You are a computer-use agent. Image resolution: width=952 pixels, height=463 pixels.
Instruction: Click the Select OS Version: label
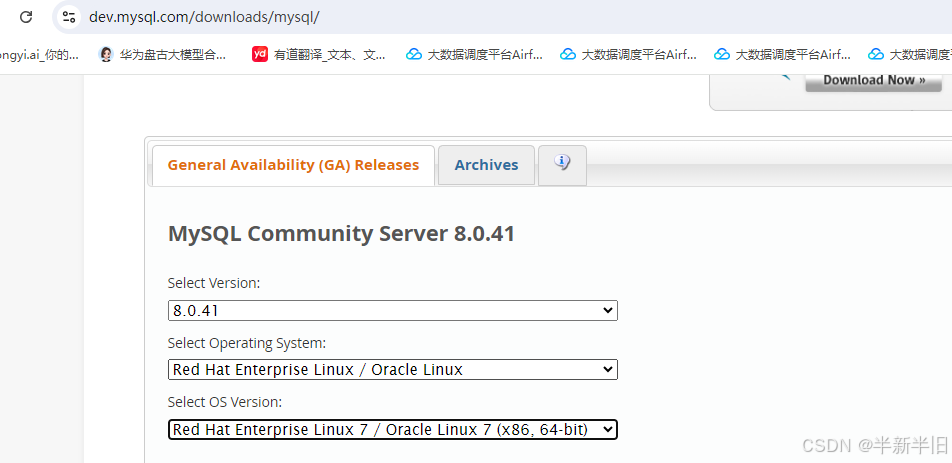click(x=225, y=402)
